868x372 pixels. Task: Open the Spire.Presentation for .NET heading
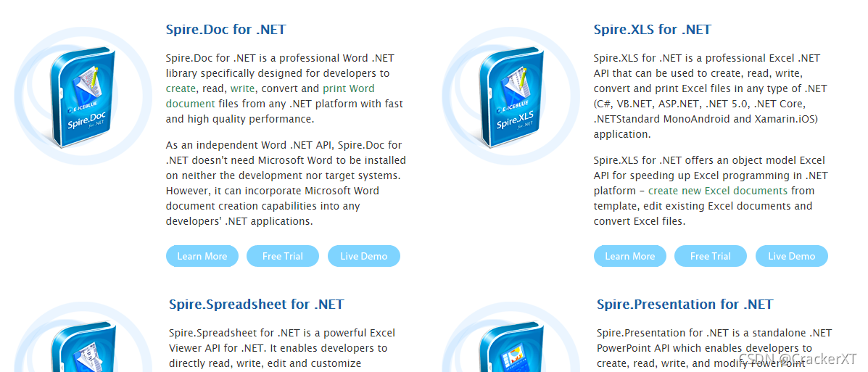685,305
